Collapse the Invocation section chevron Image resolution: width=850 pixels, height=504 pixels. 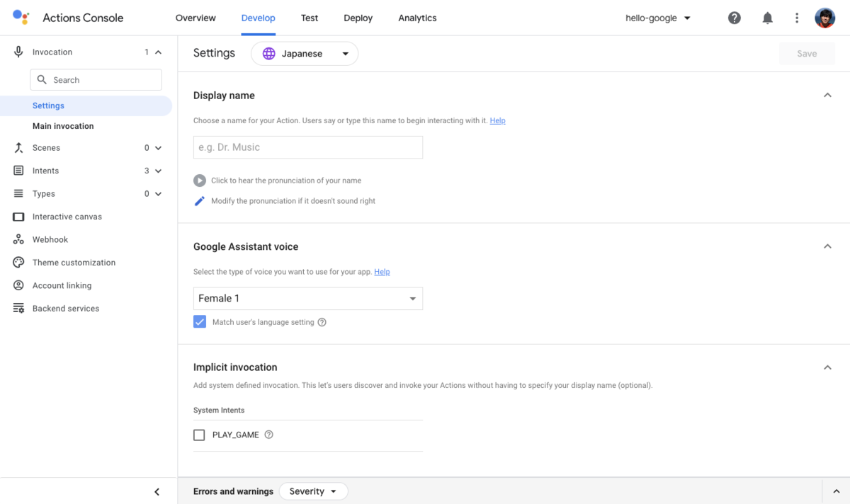(158, 52)
